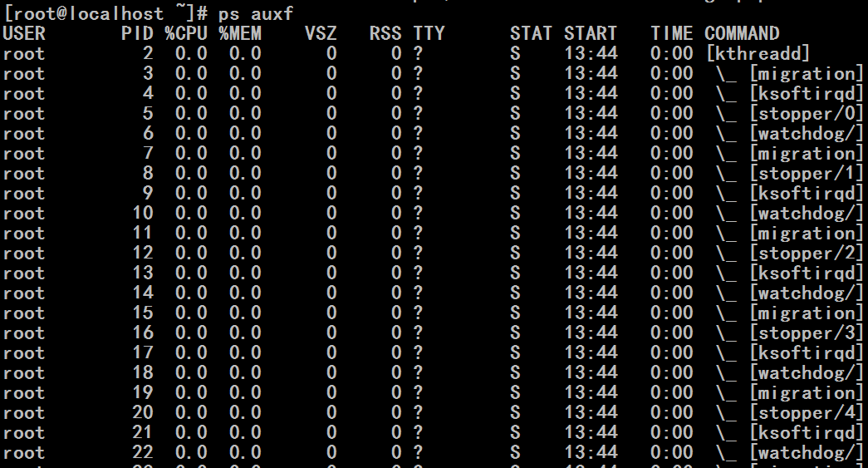Select the [stopper/0] child process
The width and height of the screenshot is (868, 468).
(x=807, y=114)
